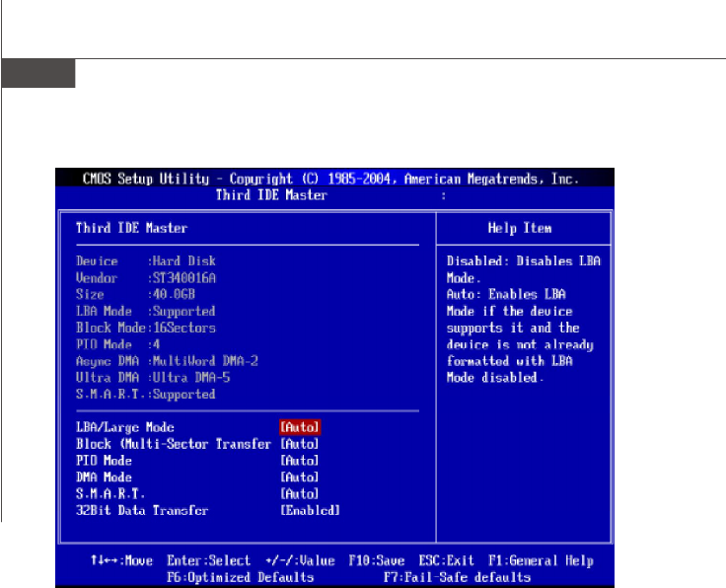Select LBA/Large Mode [Auto] value
726x588 pixels.
tap(300, 427)
